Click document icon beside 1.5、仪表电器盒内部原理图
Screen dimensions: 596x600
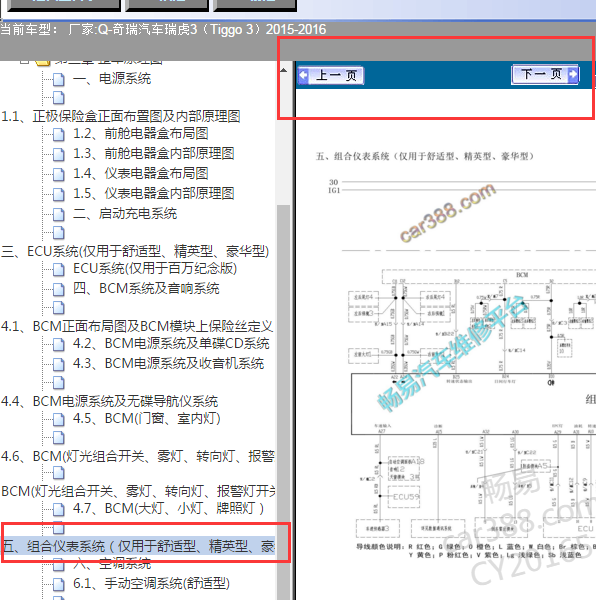coord(59,194)
